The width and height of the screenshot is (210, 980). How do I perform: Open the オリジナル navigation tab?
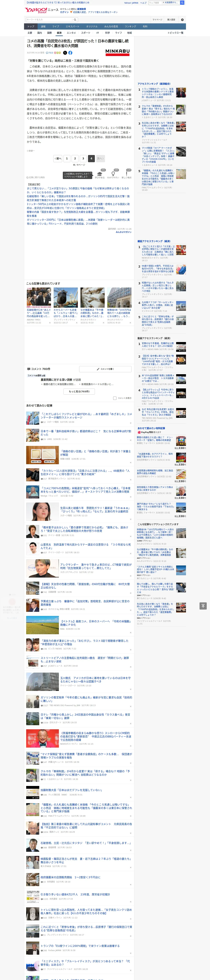click(x=92, y=27)
